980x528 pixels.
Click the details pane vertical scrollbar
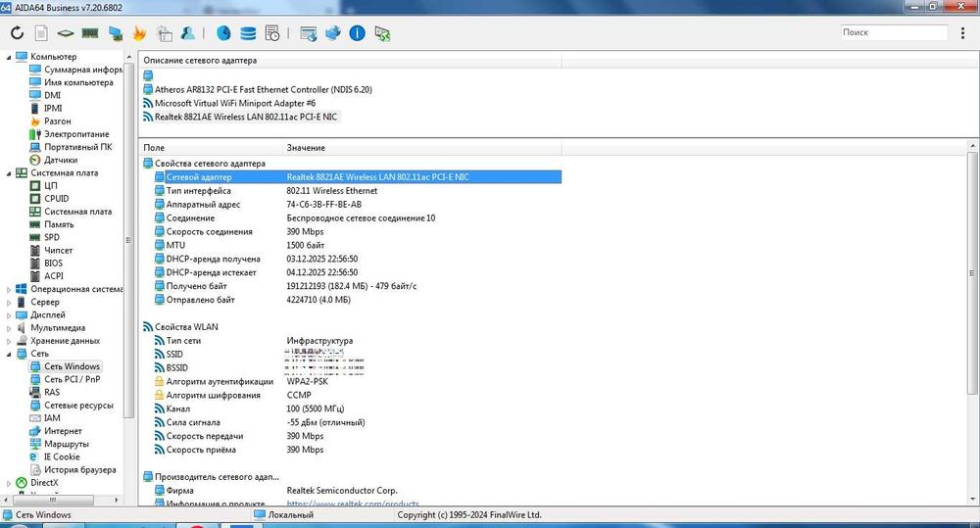pyautogui.click(x=972, y=273)
